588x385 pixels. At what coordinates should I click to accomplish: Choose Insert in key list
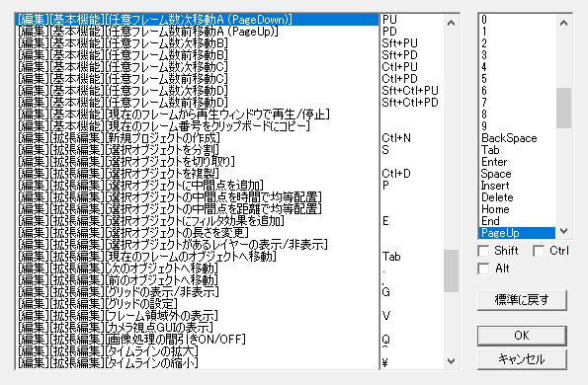point(518,186)
